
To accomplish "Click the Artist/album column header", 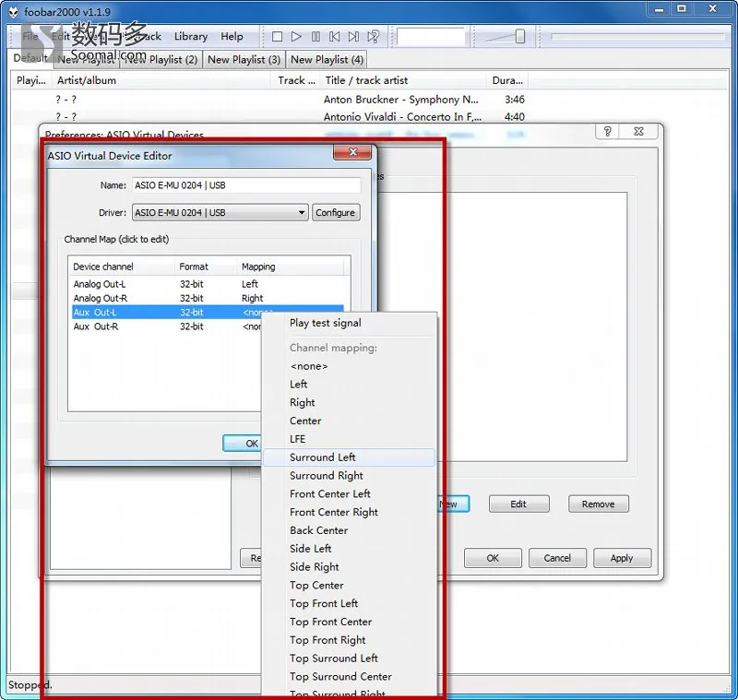I will (162, 80).
